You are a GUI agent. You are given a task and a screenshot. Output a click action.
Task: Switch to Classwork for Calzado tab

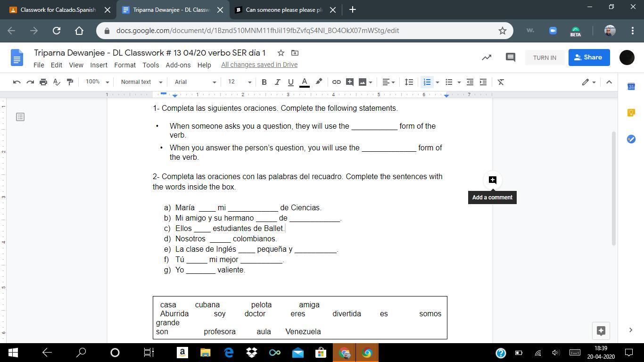tap(58, 9)
